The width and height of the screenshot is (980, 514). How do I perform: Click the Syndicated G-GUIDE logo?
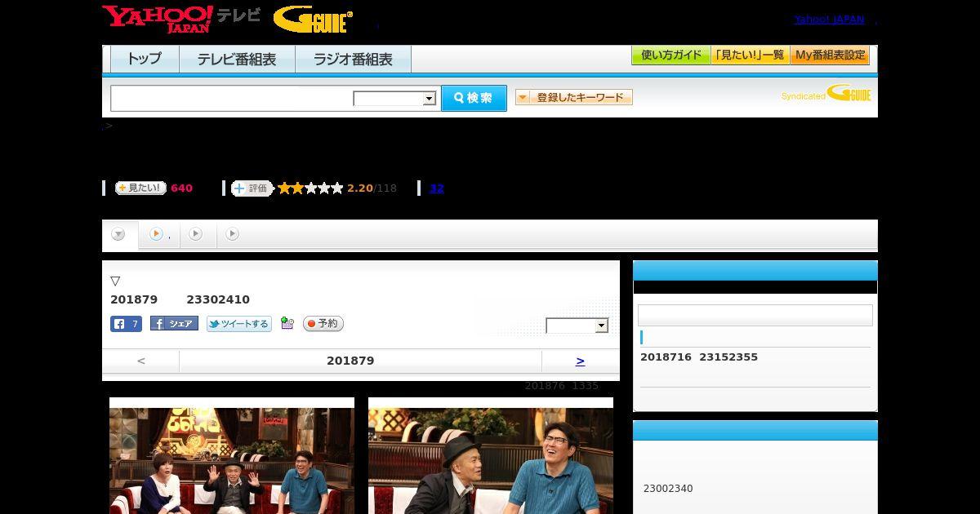pyautogui.click(x=826, y=93)
